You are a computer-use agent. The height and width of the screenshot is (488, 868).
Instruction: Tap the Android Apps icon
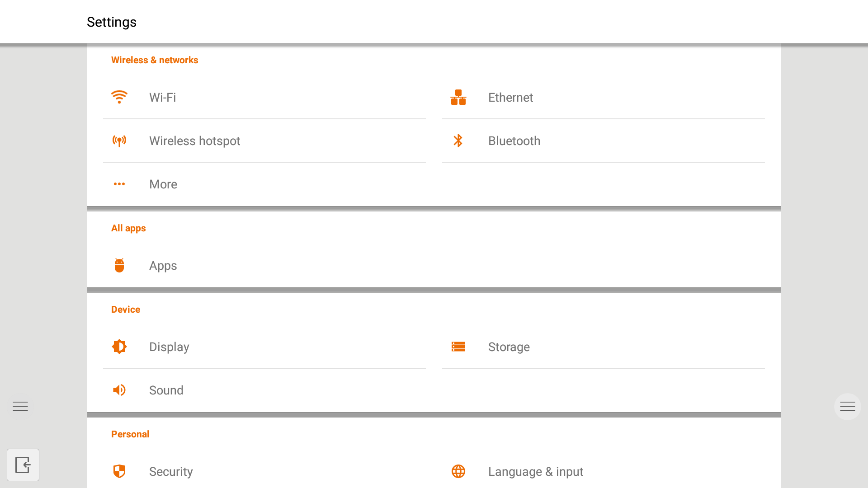tap(119, 265)
